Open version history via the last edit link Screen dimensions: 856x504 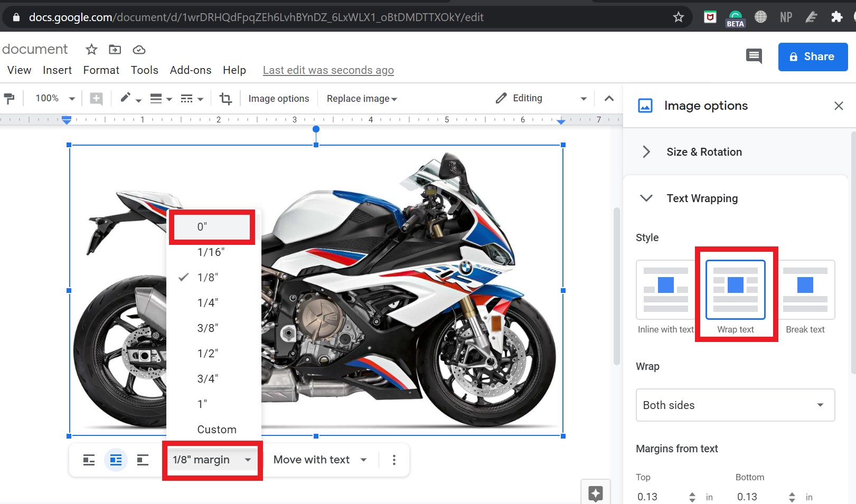point(328,70)
